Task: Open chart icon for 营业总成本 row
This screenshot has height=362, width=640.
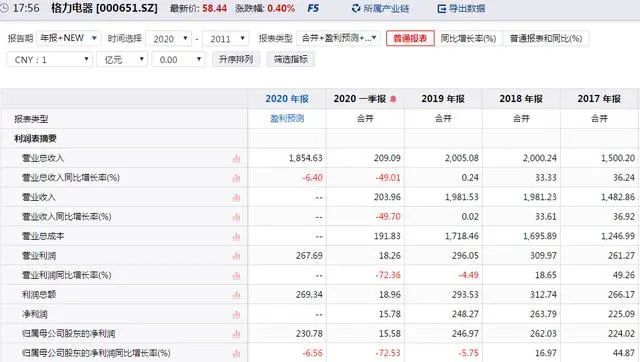Action: point(236,237)
